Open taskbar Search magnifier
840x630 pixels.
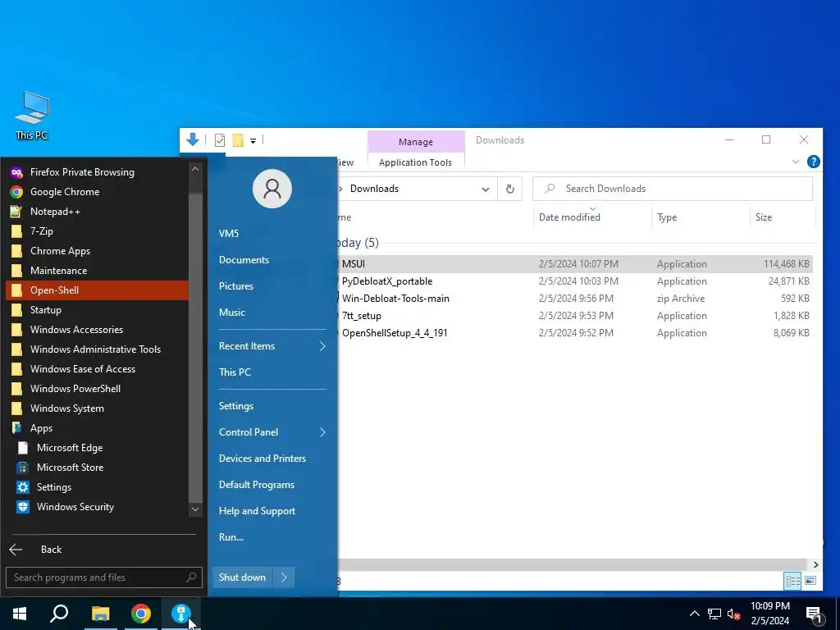[x=59, y=614]
